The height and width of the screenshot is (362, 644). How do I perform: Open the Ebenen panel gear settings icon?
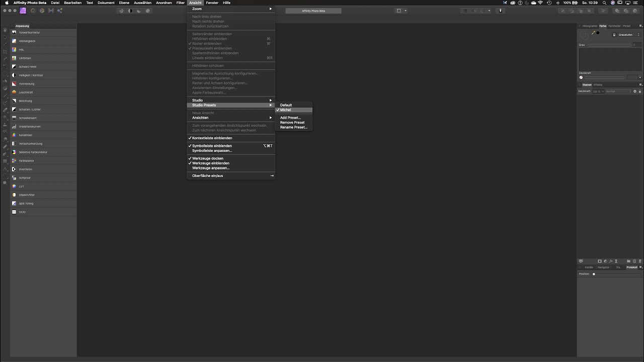[x=635, y=92]
